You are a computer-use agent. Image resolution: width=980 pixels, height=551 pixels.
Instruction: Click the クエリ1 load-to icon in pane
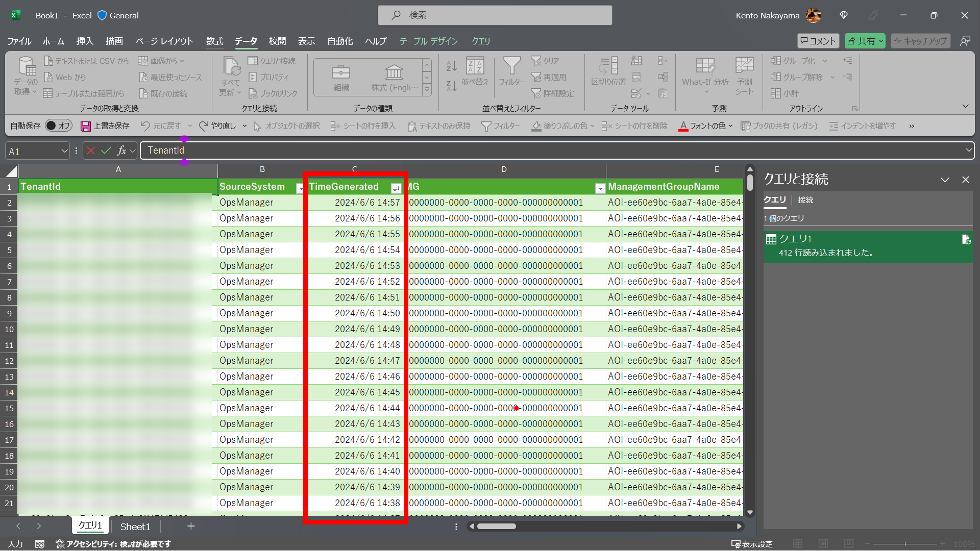tap(966, 239)
